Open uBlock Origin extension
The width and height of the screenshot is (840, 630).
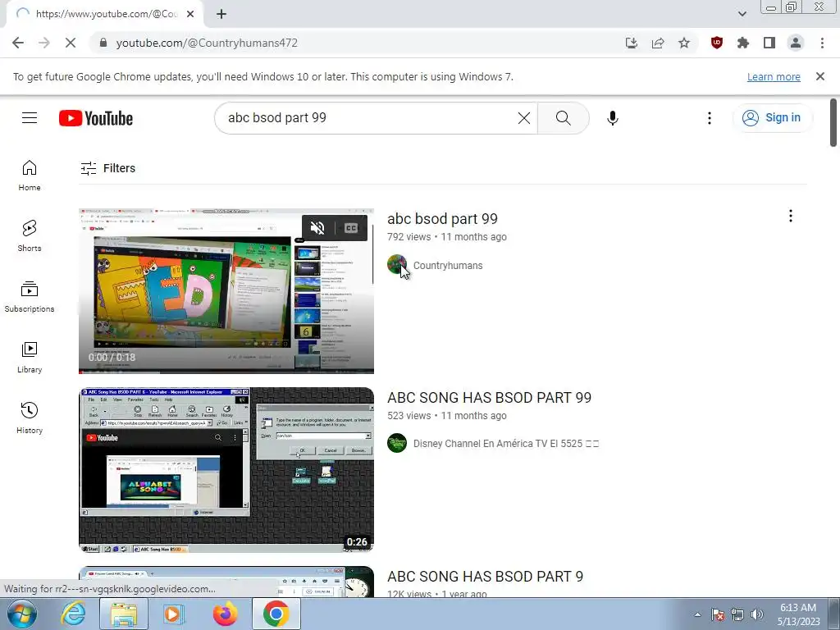(x=717, y=43)
